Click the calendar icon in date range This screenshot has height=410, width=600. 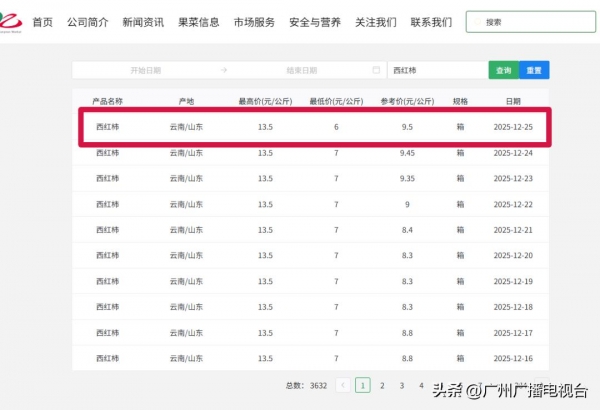click(376, 70)
